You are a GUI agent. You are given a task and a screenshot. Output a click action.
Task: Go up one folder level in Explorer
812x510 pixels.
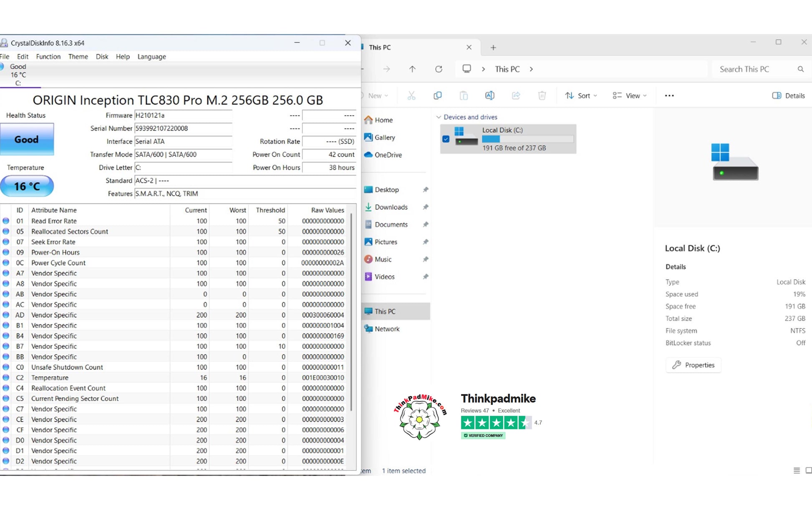point(412,69)
